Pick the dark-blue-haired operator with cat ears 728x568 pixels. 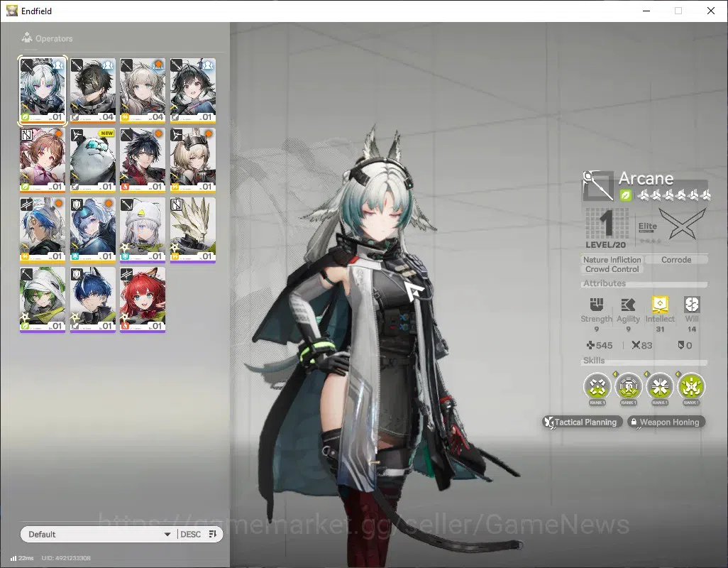92,300
